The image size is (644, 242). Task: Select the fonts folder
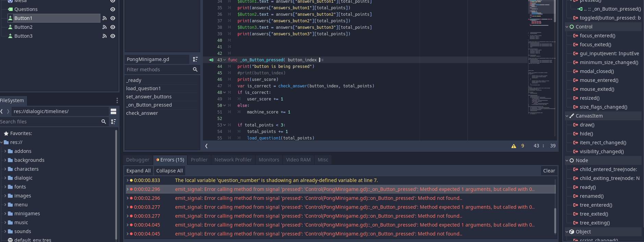(x=20, y=187)
